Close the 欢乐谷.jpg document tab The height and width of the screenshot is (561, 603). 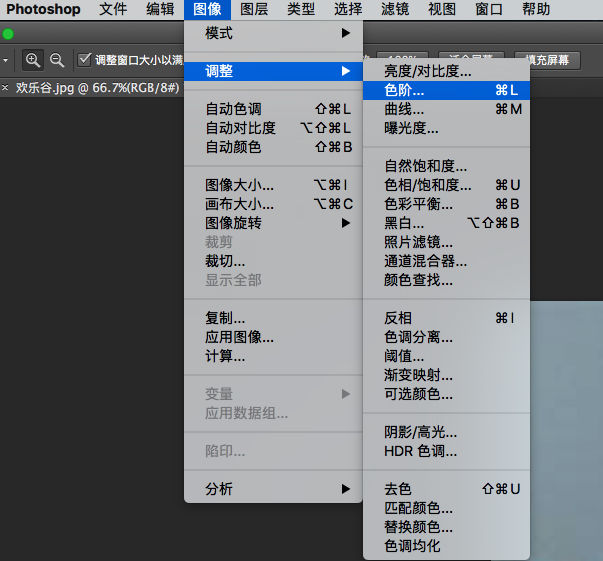pos(5,88)
